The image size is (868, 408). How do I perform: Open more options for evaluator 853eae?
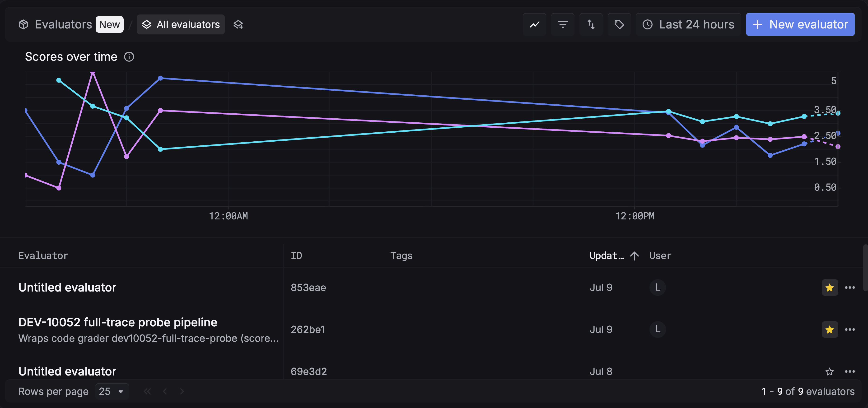point(850,287)
